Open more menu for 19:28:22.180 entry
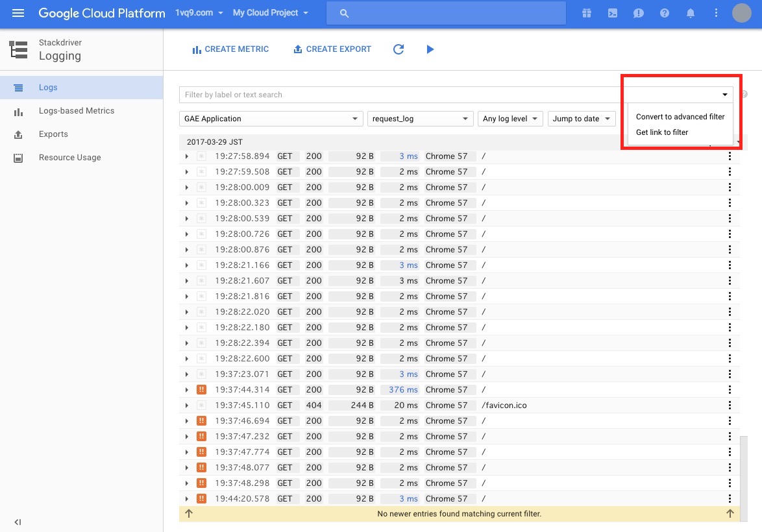The width and height of the screenshot is (762, 532). pos(730,328)
